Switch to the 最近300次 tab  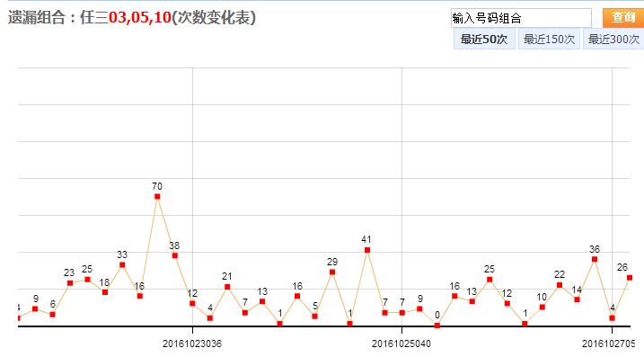(613, 39)
